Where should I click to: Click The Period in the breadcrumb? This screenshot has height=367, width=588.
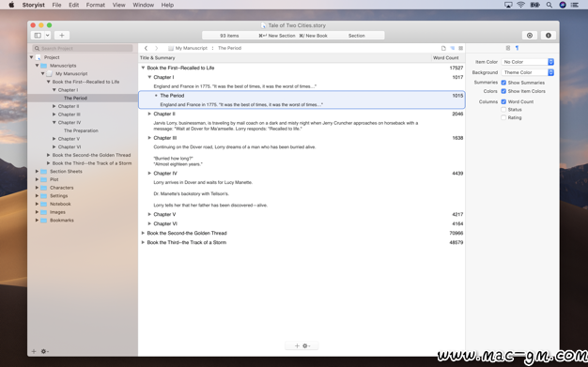click(x=229, y=48)
